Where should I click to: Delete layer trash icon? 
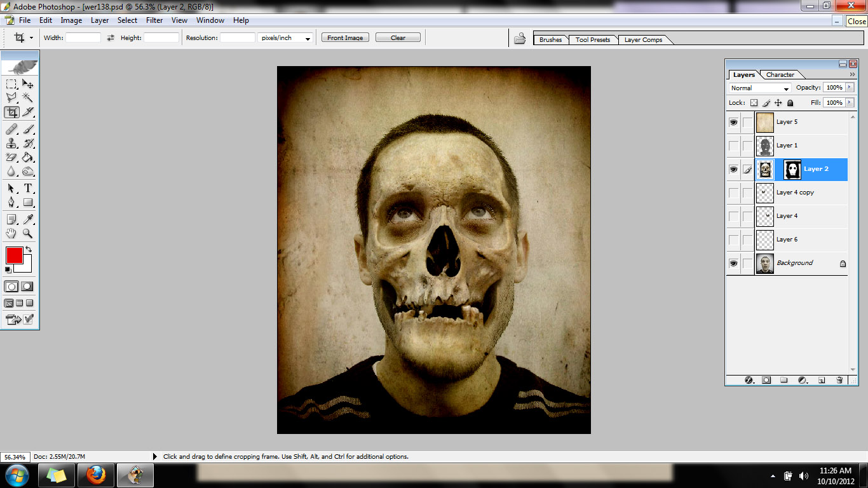point(839,380)
